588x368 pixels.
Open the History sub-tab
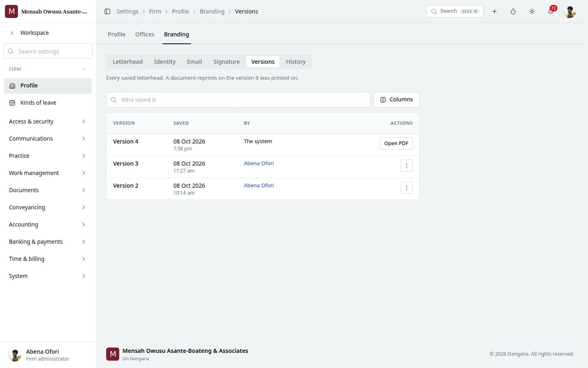point(296,62)
